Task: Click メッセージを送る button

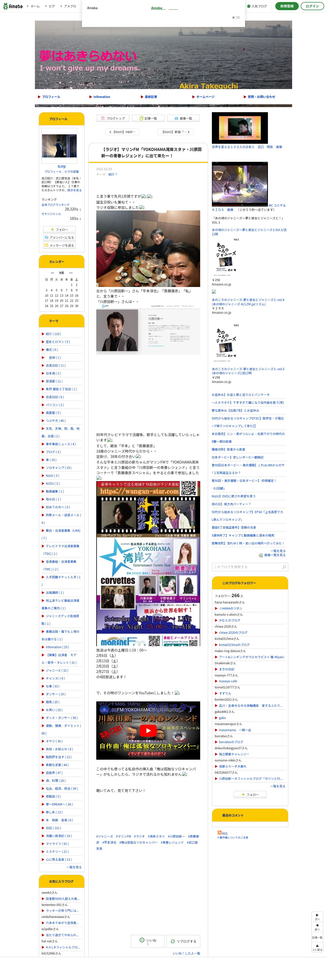Action: pos(59,245)
